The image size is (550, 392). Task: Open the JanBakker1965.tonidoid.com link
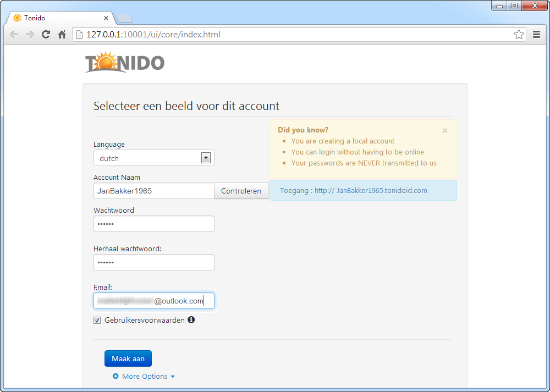pos(371,190)
